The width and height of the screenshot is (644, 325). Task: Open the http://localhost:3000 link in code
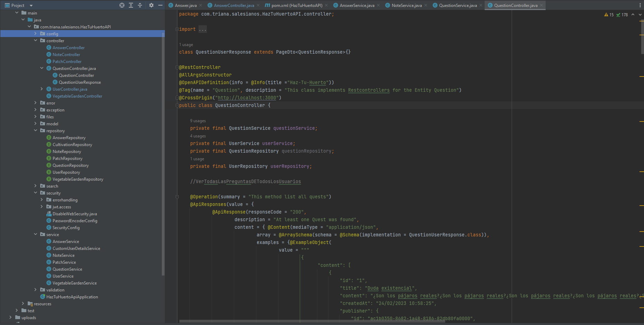tap(247, 98)
